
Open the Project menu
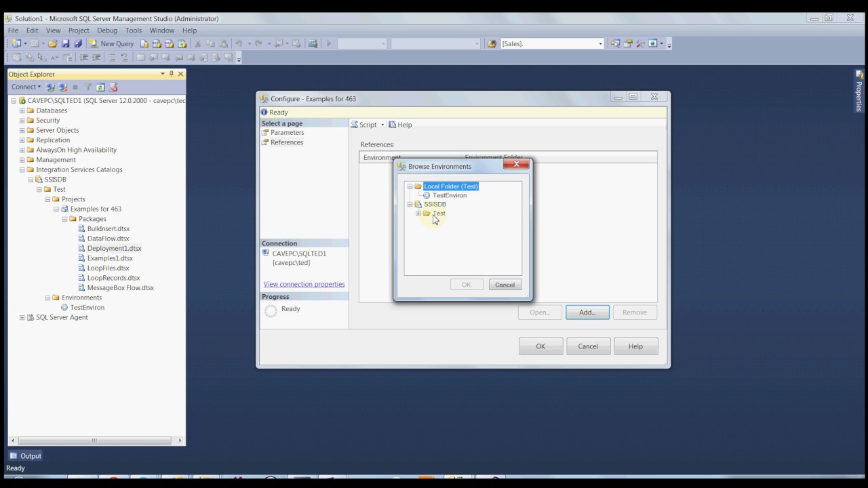pos(79,30)
